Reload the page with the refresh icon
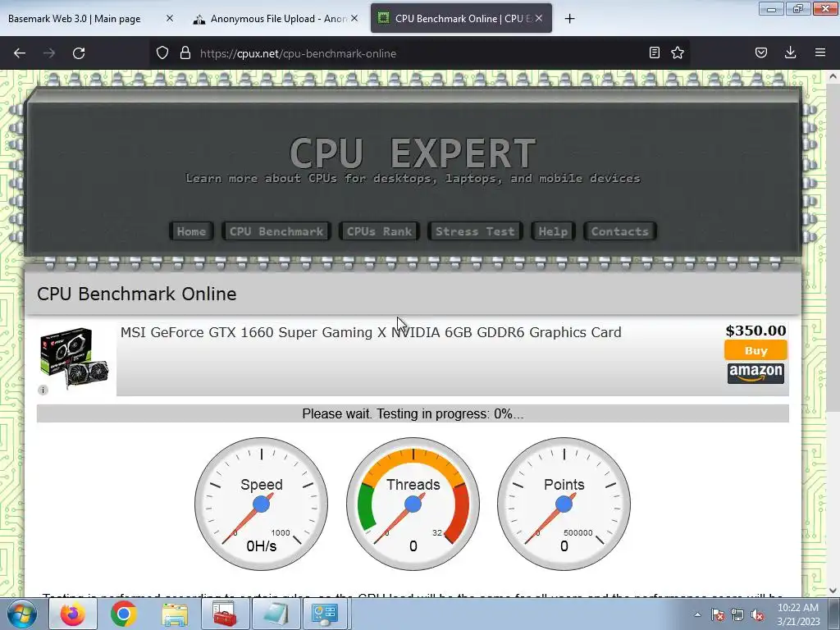This screenshot has height=630, width=840. pos(79,53)
